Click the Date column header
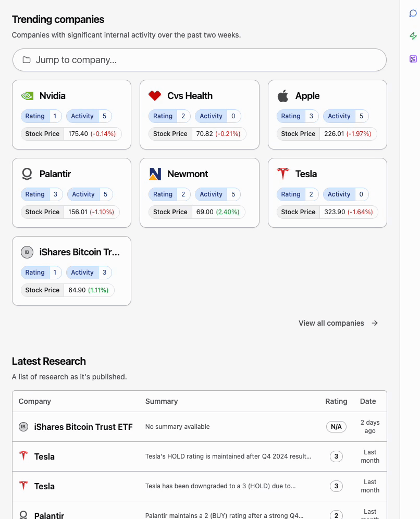This screenshot has width=420, height=519. tap(368, 402)
